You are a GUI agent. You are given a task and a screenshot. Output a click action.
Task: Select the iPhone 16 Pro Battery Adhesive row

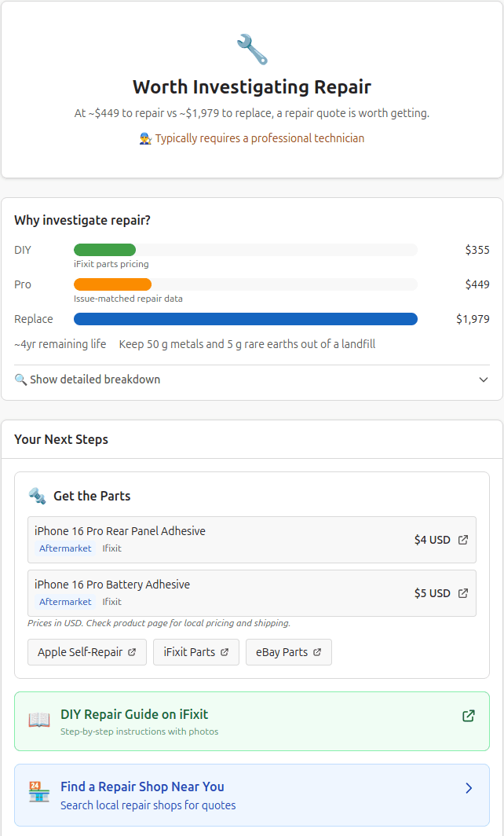[x=251, y=593]
